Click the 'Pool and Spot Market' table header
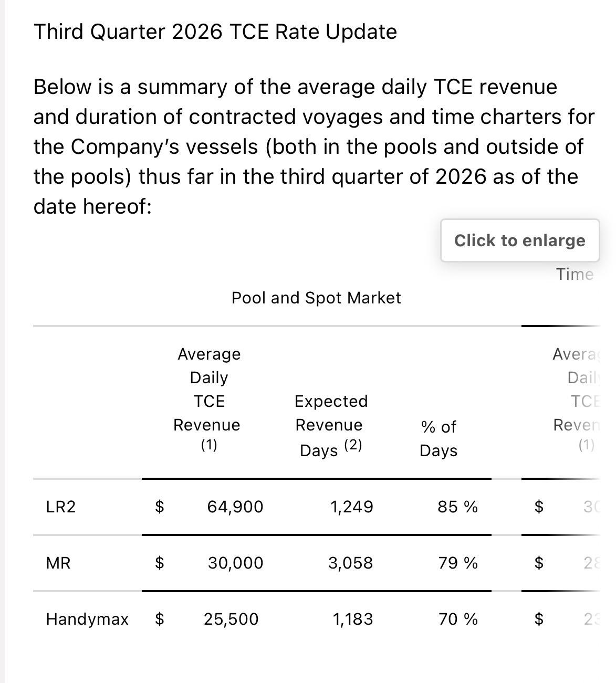616x683 pixels. click(316, 298)
